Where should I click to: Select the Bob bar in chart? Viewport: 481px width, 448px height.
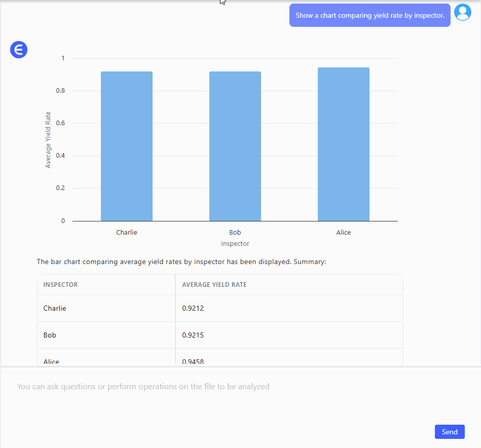(x=235, y=146)
